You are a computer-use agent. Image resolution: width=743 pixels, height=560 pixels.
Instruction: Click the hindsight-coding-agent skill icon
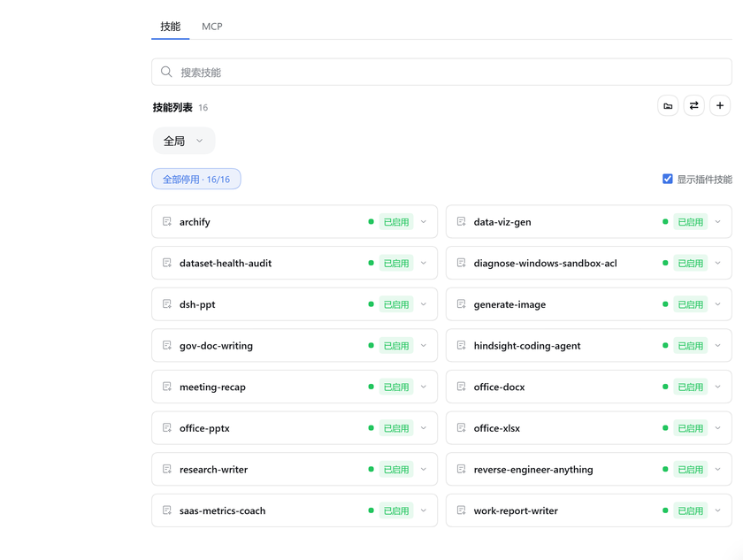[461, 345]
